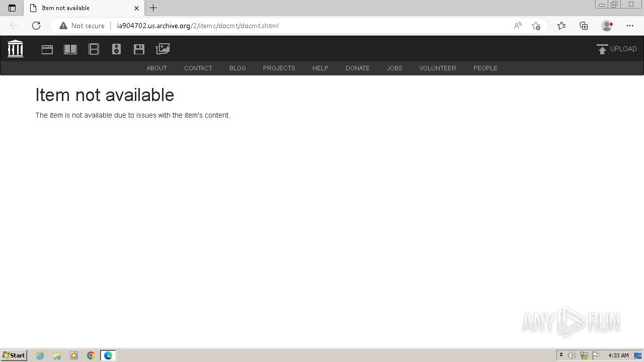Screen dimensions: 644x362
Task: Open the Texts book icon
Action: pyautogui.click(x=70, y=49)
